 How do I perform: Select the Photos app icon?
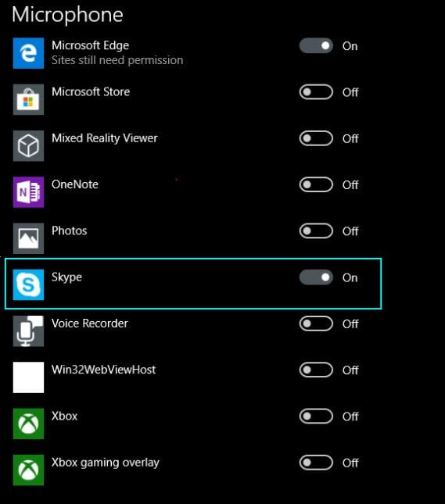(28, 238)
